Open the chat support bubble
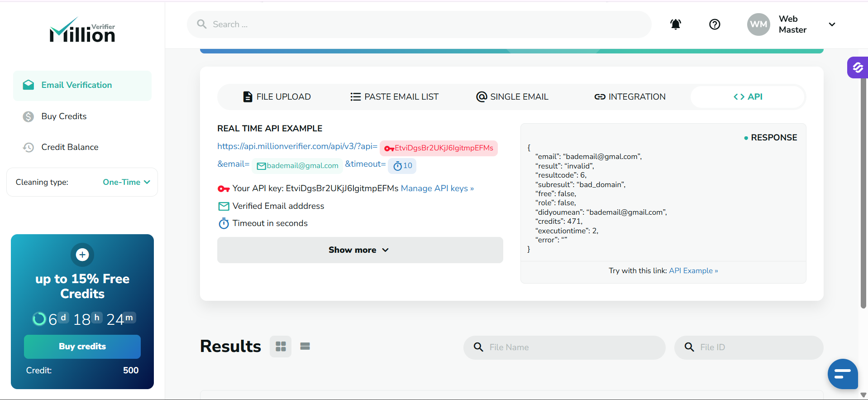Viewport: 868px width, 400px height. point(843,374)
